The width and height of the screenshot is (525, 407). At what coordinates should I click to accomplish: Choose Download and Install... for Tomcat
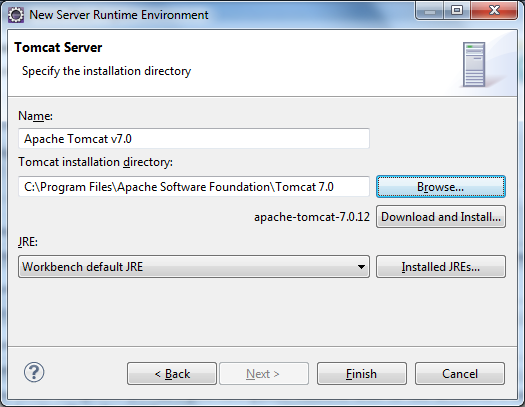[x=441, y=217]
